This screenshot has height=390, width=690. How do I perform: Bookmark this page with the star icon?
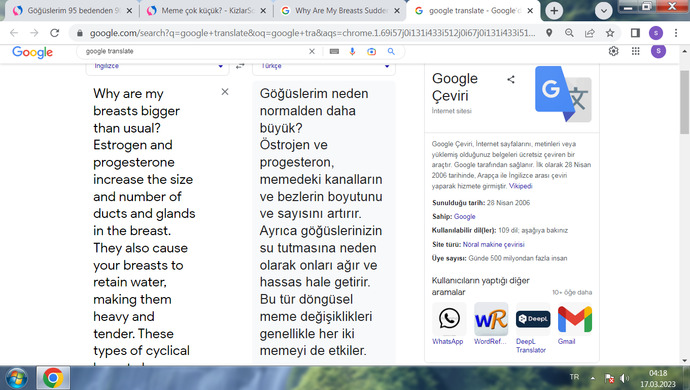click(x=610, y=33)
